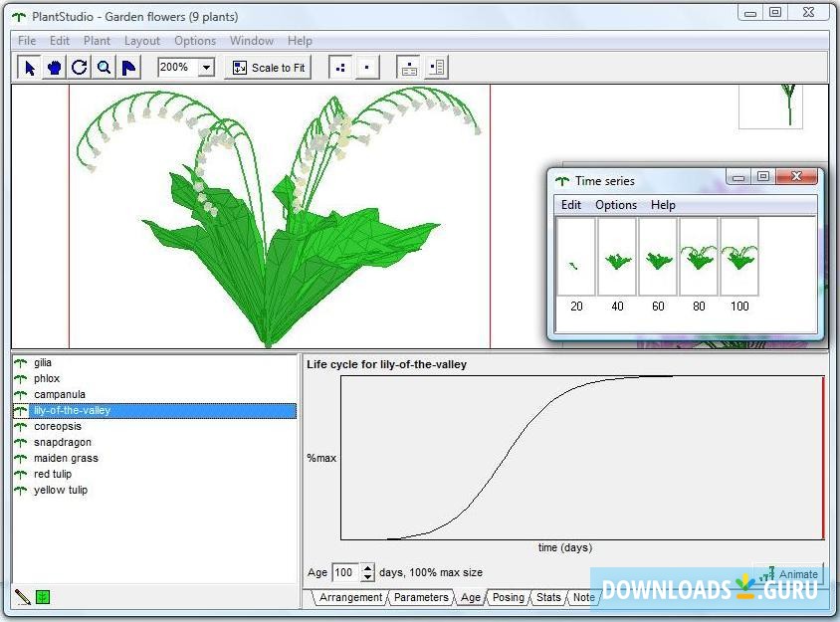Open the 200% zoom level dropdown
Image resolution: width=840 pixels, height=622 pixels.
pyautogui.click(x=204, y=67)
